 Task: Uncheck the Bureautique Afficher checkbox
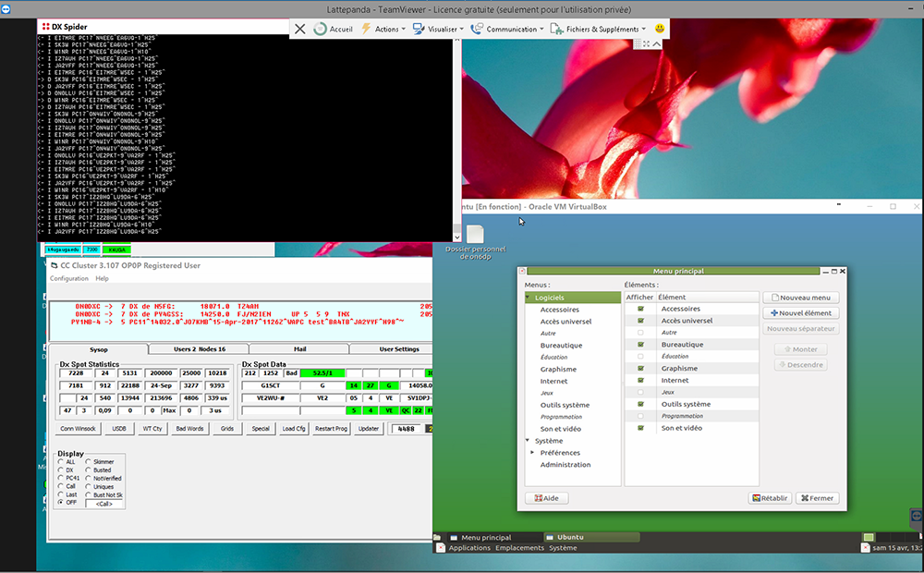(640, 345)
